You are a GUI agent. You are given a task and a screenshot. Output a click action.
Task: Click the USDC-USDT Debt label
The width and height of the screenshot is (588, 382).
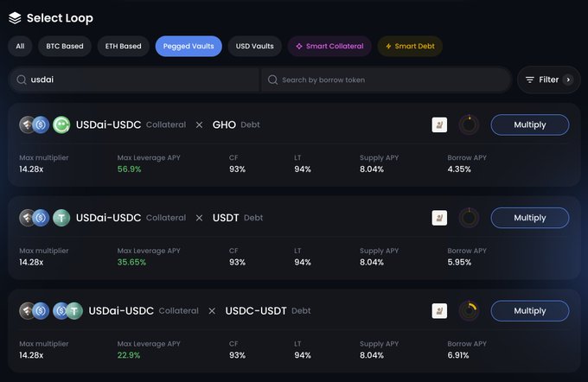click(x=268, y=311)
